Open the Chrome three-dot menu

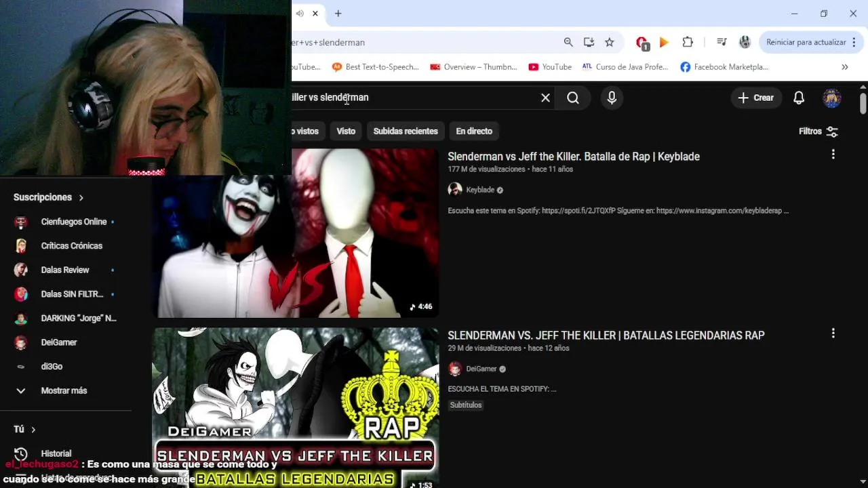tap(853, 42)
